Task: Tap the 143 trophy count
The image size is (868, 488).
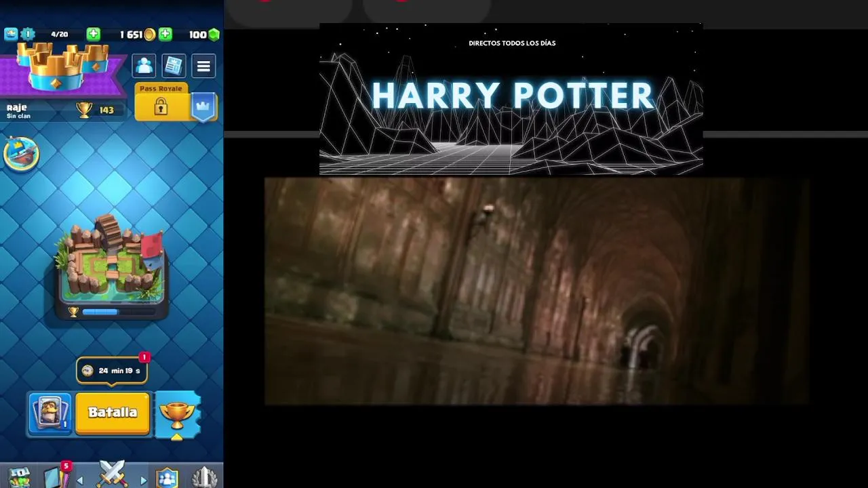Action: (106, 110)
